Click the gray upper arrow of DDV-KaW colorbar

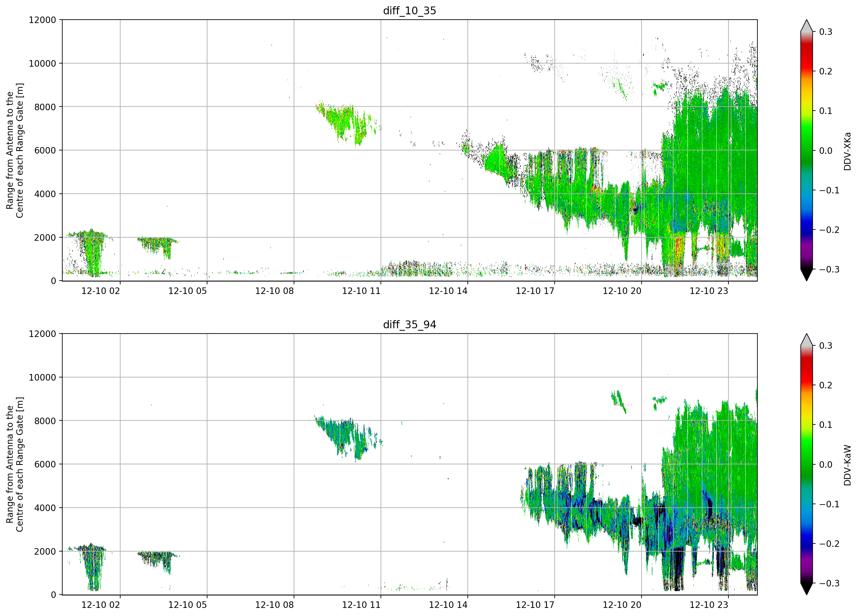807,340
